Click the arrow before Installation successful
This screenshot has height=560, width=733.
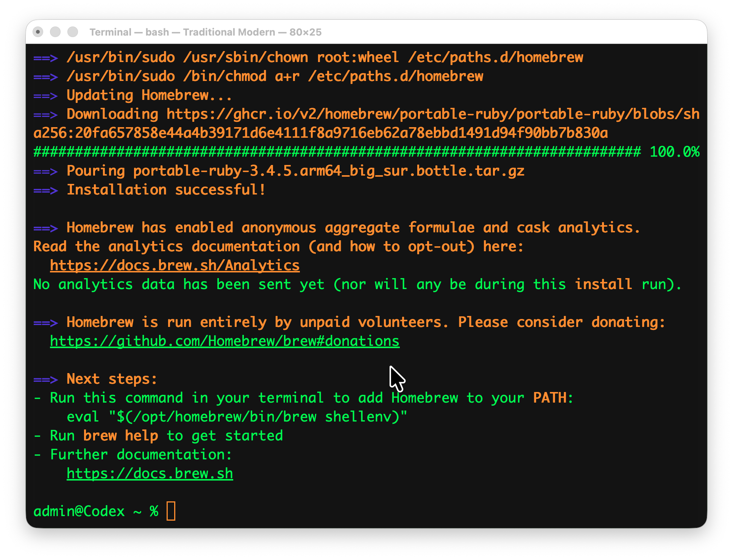pyautogui.click(x=45, y=190)
